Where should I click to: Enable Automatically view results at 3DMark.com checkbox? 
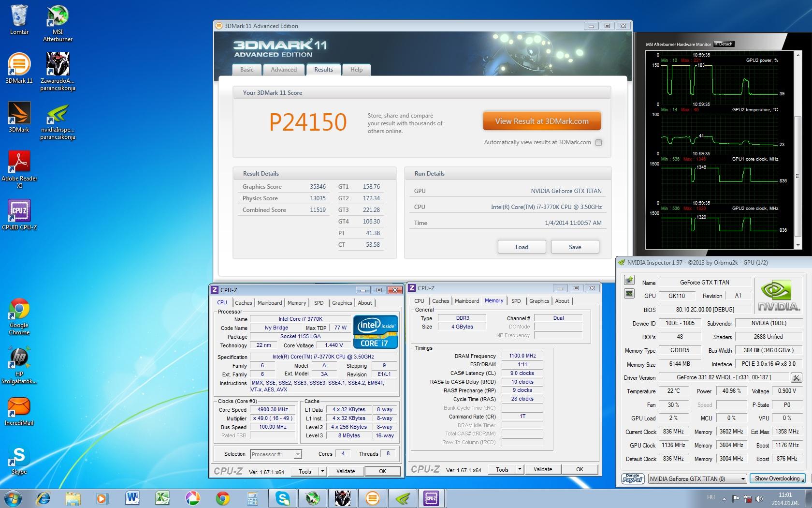598,142
